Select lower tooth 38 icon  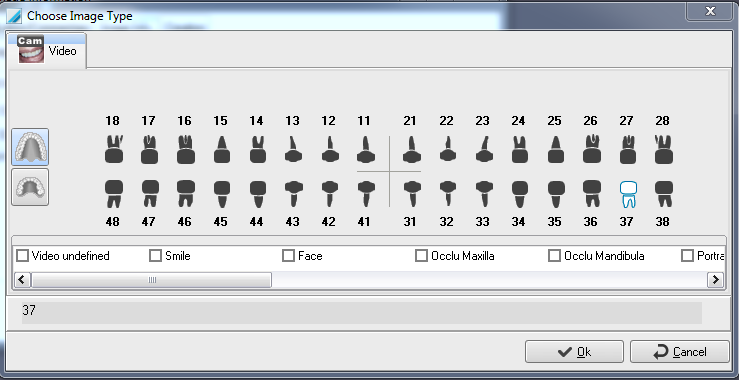[664, 194]
